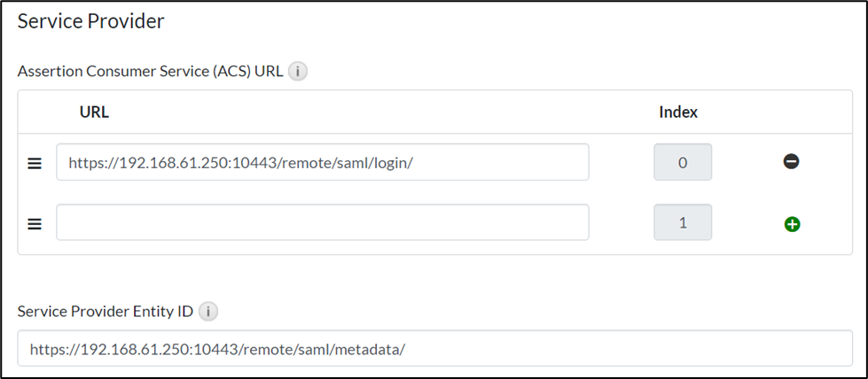Click the Service Provider section heading
The width and height of the screenshot is (868, 379).
[x=91, y=21]
